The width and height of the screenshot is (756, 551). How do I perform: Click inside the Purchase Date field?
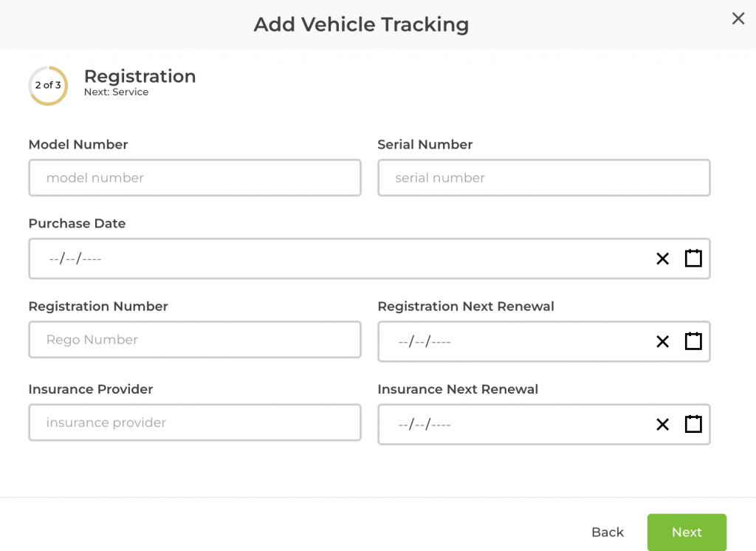(x=332, y=259)
